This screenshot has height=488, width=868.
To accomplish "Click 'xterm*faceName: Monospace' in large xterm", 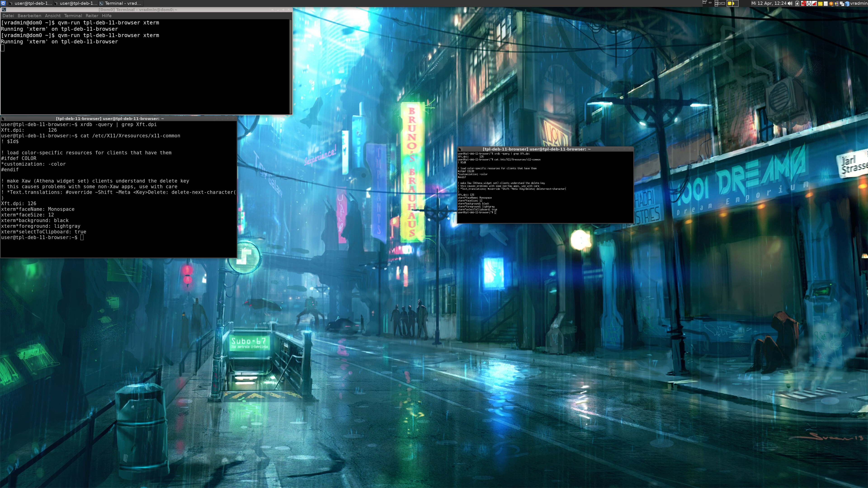I will pyautogui.click(x=38, y=209).
